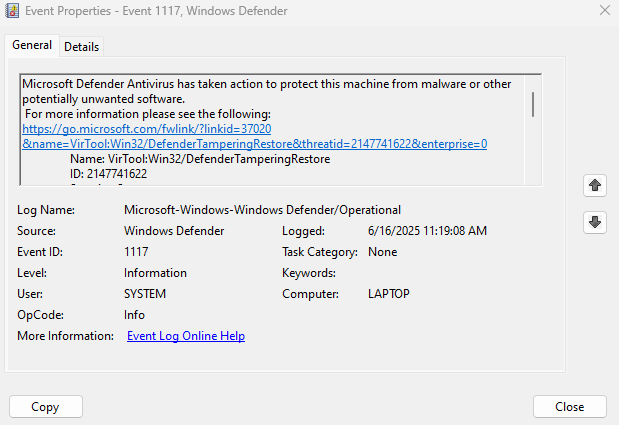Open the DefenderTamperingRestore threatid link line
619x425 pixels.
tap(255, 144)
